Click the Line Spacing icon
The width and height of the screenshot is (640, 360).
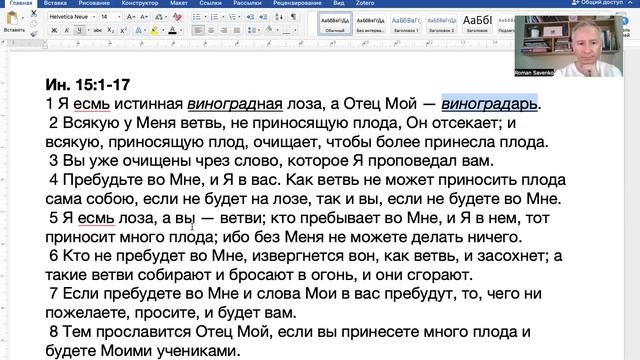[x=251, y=30]
